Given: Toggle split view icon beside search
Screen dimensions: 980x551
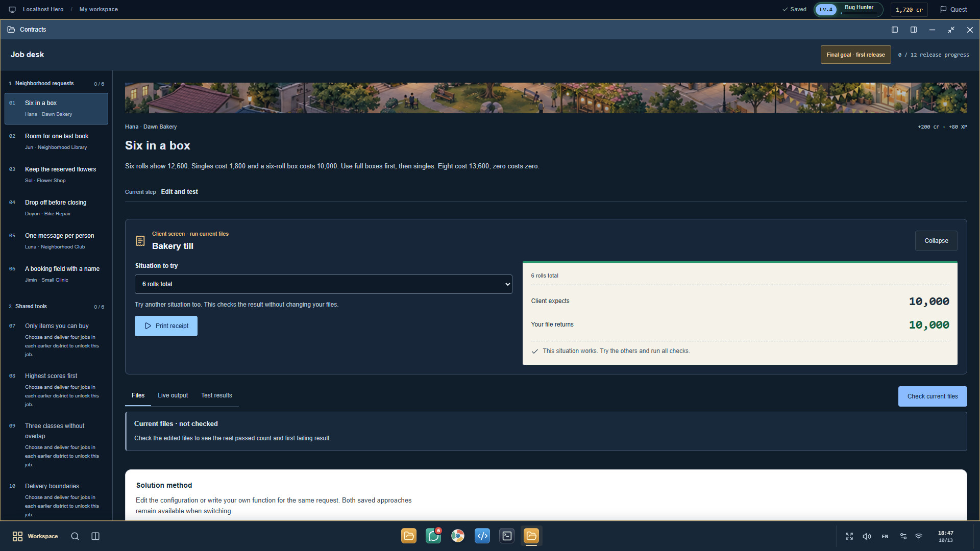Looking at the screenshot, I should [x=95, y=536].
